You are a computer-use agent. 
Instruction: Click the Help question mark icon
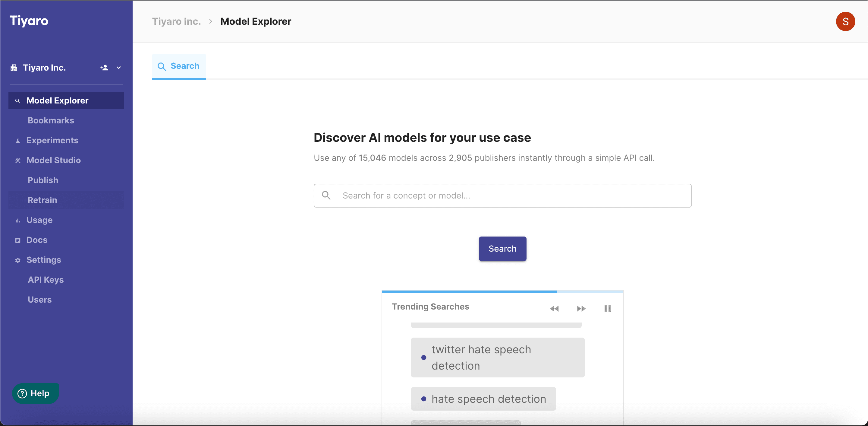[22, 393]
